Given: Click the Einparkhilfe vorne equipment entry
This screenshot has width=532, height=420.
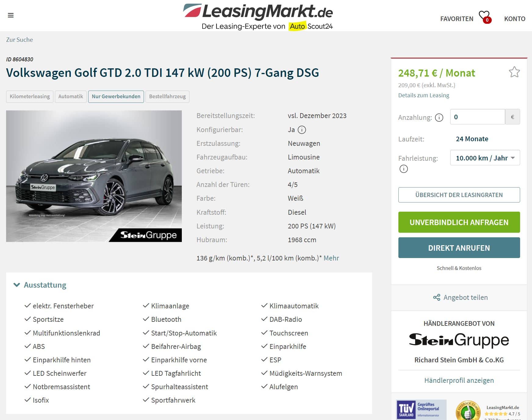Looking at the screenshot, I should pos(179,360).
